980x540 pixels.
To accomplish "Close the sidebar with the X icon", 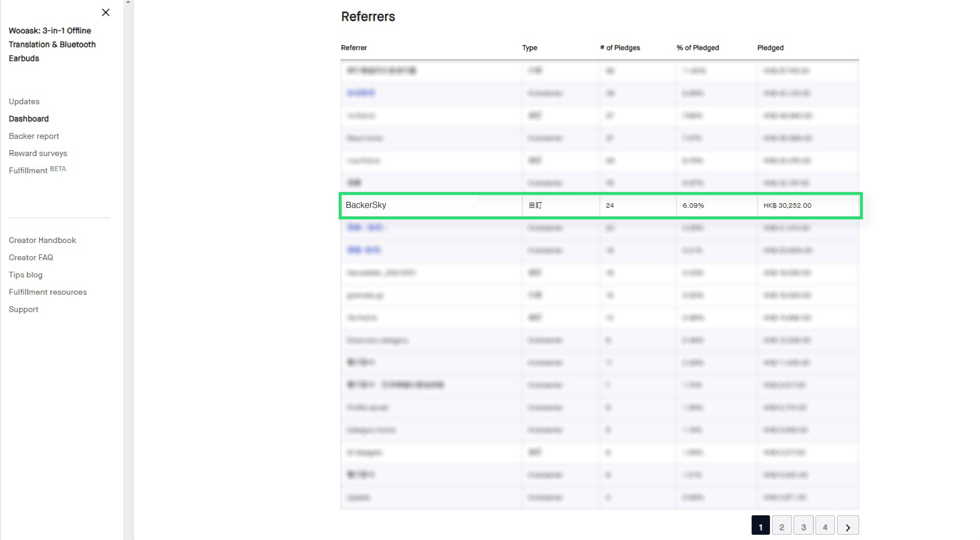I will coord(106,13).
